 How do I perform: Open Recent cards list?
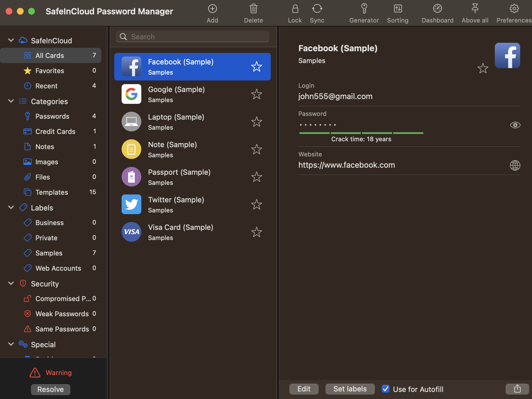click(51, 86)
